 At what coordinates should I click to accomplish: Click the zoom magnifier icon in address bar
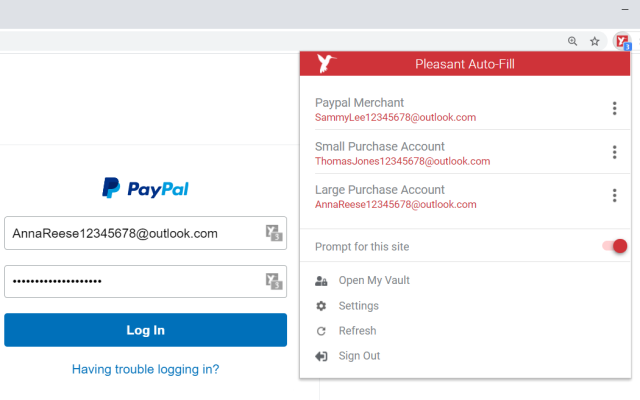click(572, 41)
